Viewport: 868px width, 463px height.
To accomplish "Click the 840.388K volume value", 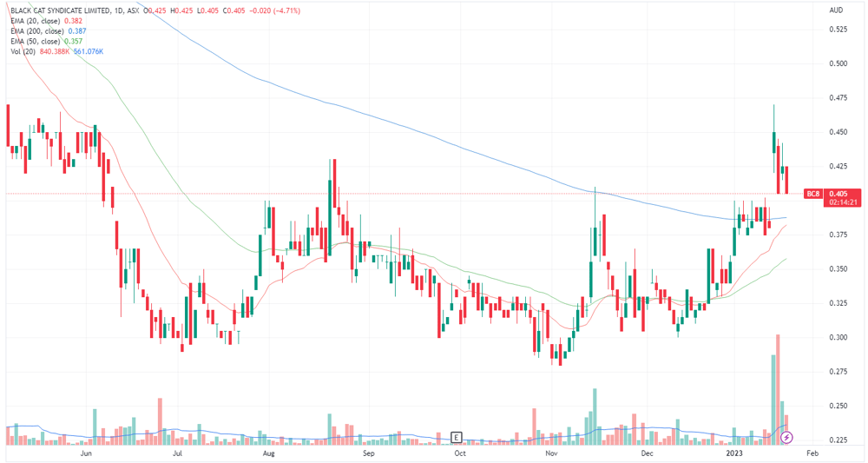I will (x=54, y=51).
